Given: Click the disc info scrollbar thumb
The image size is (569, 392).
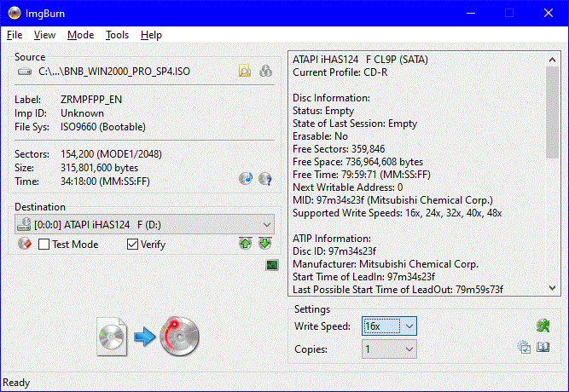Looking at the screenshot, I should coord(552,112).
